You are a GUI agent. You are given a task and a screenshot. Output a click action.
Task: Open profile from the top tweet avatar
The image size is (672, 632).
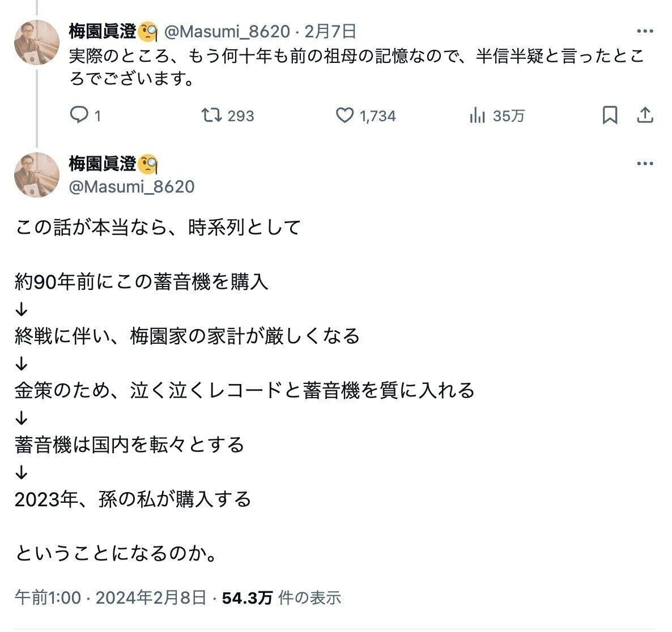pyautogui.click(x=37, y=42)
